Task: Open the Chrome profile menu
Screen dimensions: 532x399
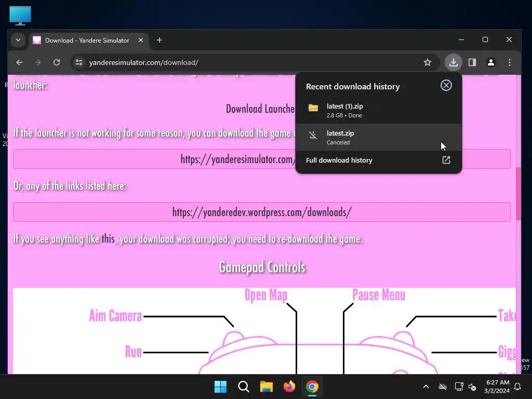Action: pos(491,62)
